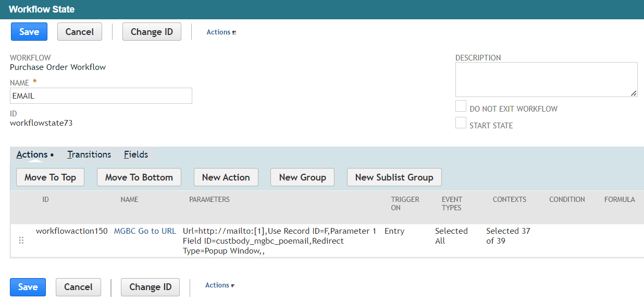Create a New Group
Image resolution: width=644 pixels, height=300 pixels.
point(302,177)
